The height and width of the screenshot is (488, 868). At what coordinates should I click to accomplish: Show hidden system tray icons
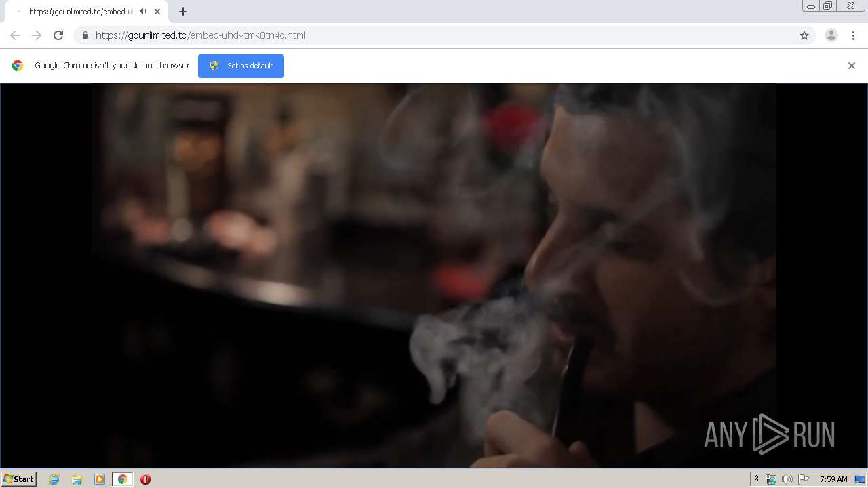756,479
